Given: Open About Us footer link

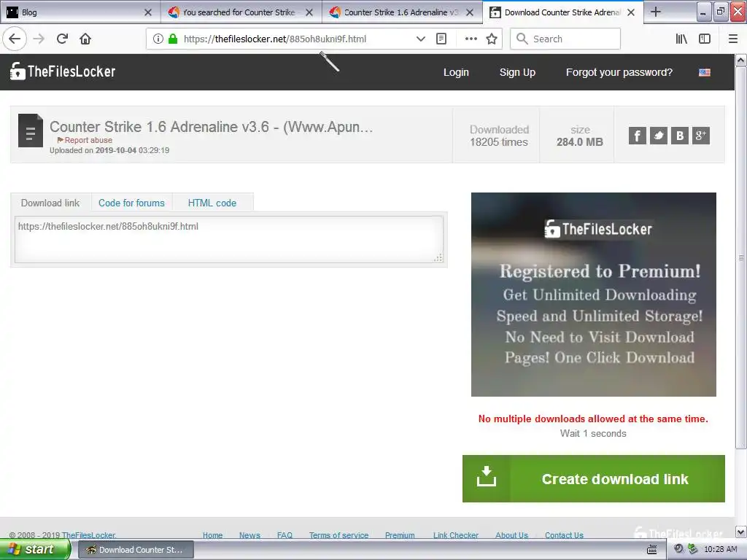Looking at the screenshot, I should pos(511,535).
